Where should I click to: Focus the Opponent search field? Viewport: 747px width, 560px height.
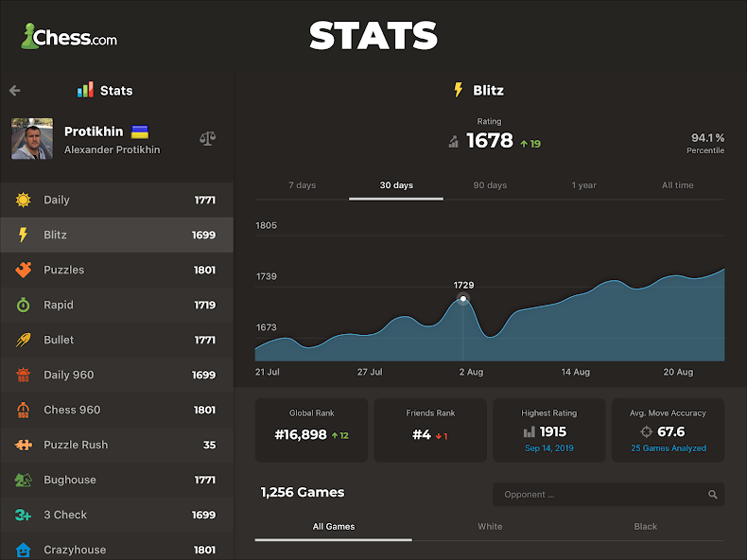coord(608,495)
